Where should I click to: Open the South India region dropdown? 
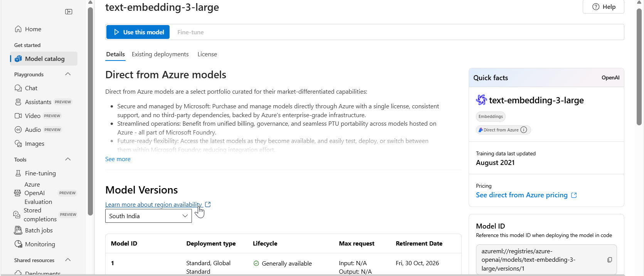(148, 216)
